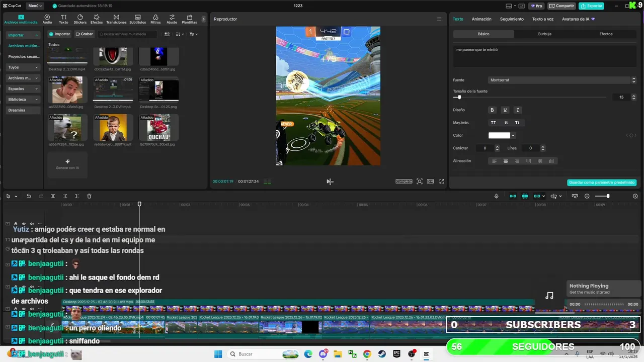Open the player panel hamburger menu
Screen dimensions: 644x362
coord(439,19)
